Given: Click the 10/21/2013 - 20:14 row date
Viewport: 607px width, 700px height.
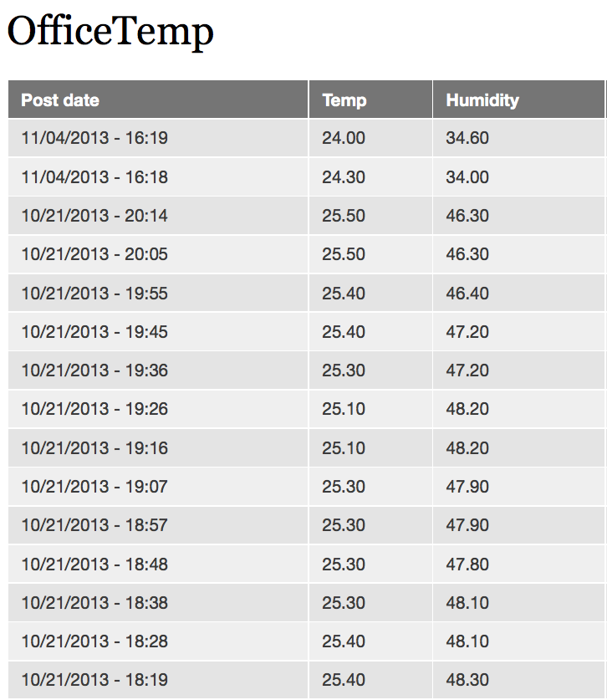Looking at the screenshot, I should click(94, 216).
